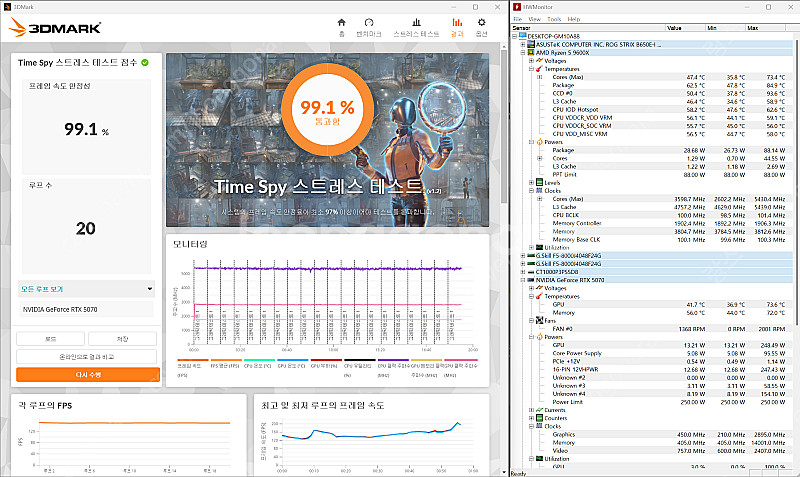Select the DESKTOP-GM10A88 computer icon in HWMonitor

[522, 36]
